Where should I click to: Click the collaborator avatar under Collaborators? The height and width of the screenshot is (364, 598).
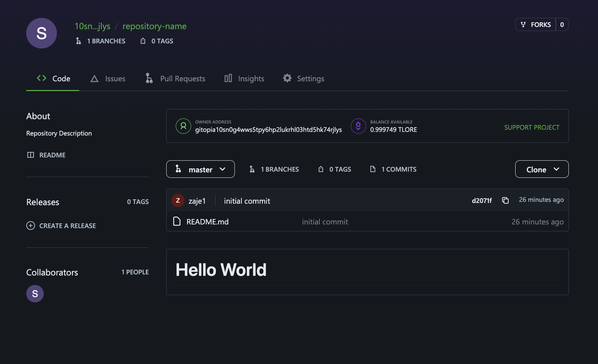35,294
